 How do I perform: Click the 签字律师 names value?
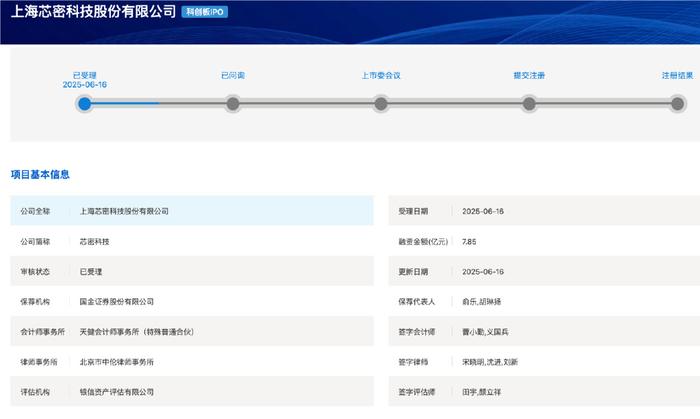point(490,362)
